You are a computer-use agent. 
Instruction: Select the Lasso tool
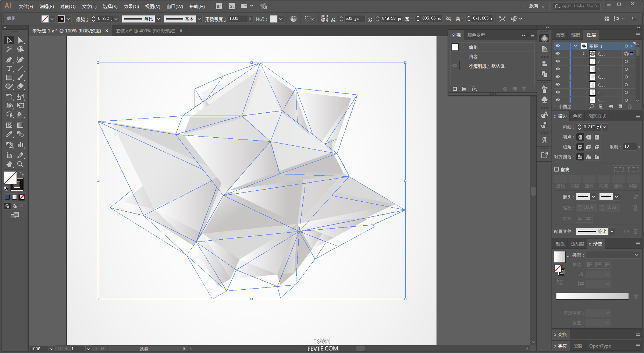coord(21,49)
